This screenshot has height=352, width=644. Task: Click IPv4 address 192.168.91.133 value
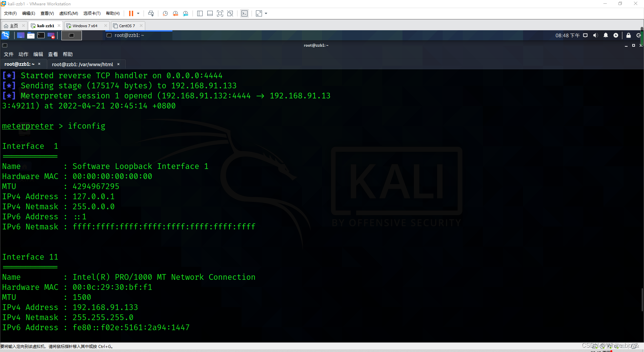[105, 307]
